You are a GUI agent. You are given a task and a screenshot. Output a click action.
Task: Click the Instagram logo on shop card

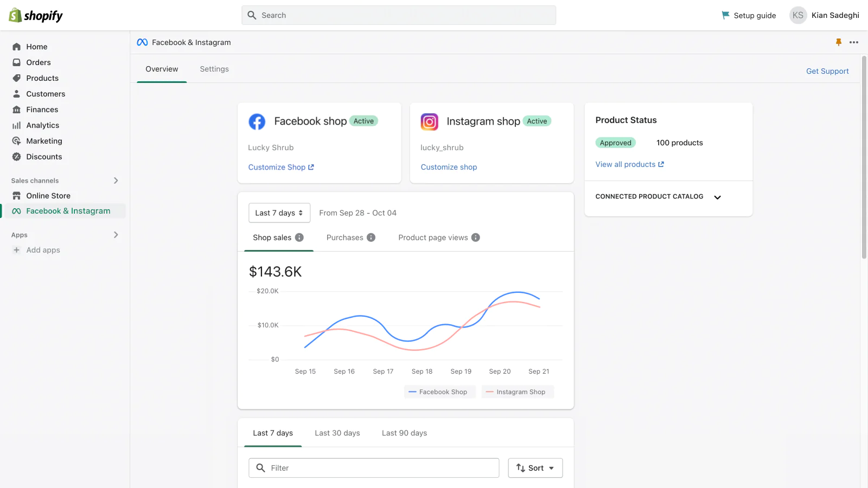coord(430,121)
